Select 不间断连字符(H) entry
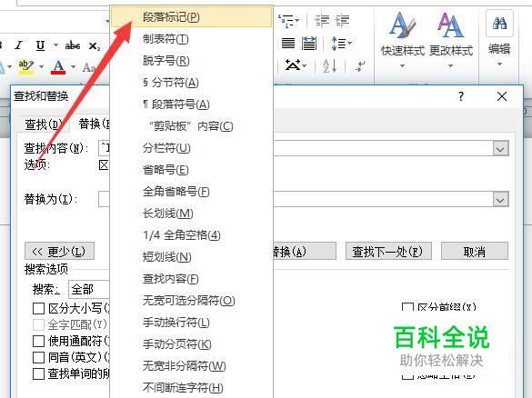 192,387
